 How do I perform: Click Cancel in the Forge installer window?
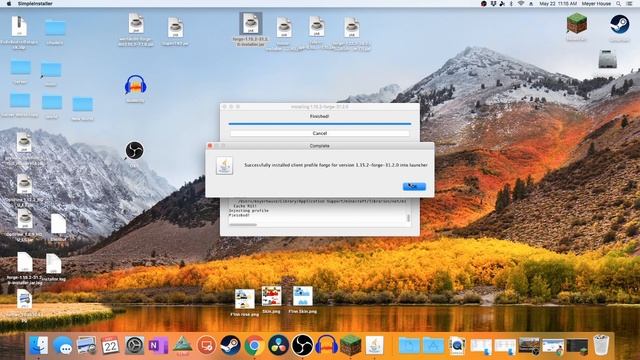[320, 133]
